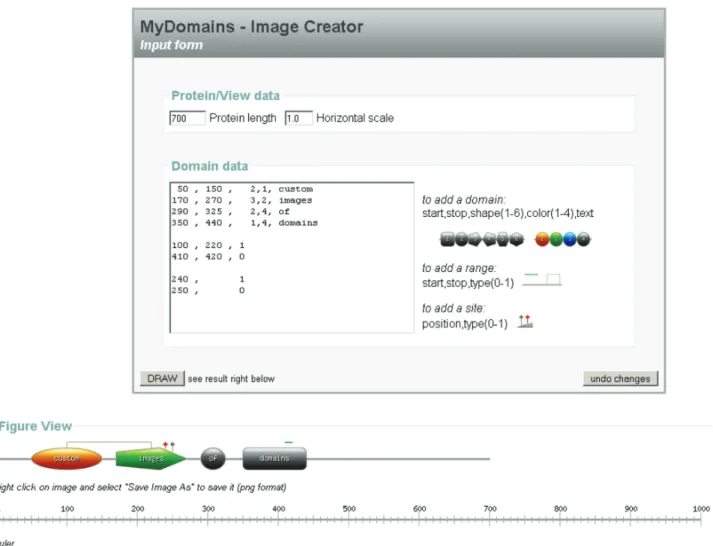Click the gray 'domains' rectangle in figure

coord(275,458)
